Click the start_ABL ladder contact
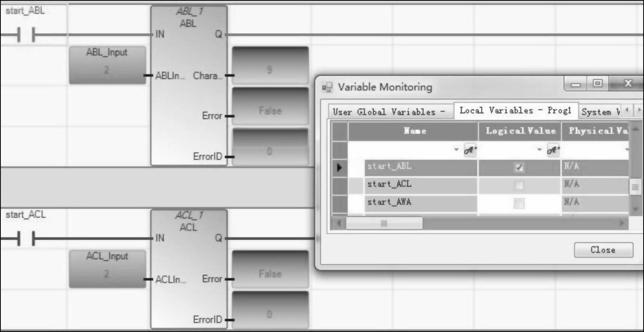 point(26,34)
